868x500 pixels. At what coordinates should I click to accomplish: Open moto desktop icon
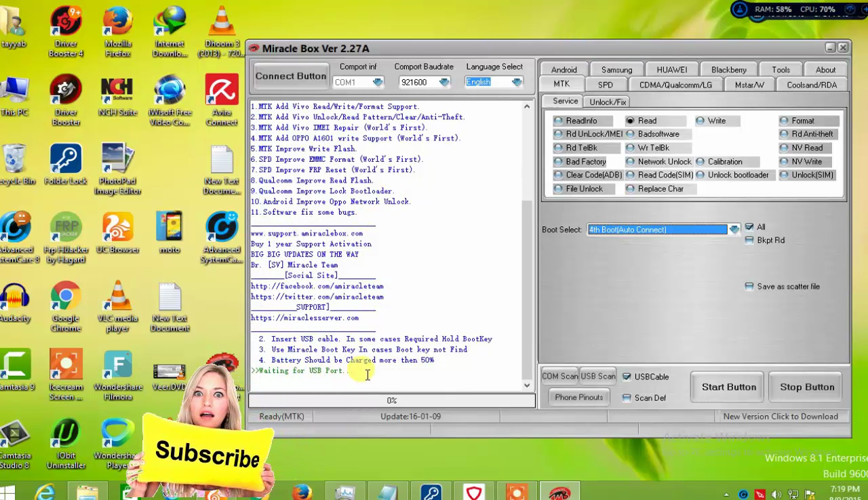(x=170, y=233)
